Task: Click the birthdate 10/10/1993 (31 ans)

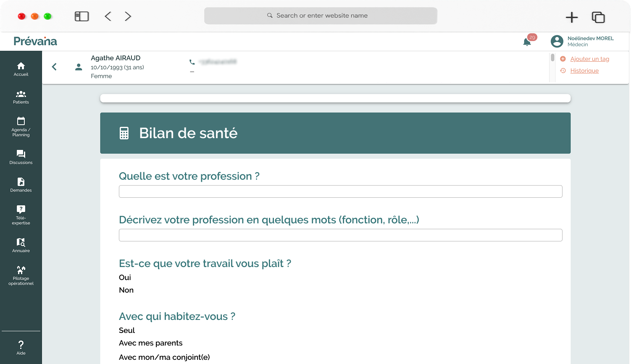Action: [117, 67]
